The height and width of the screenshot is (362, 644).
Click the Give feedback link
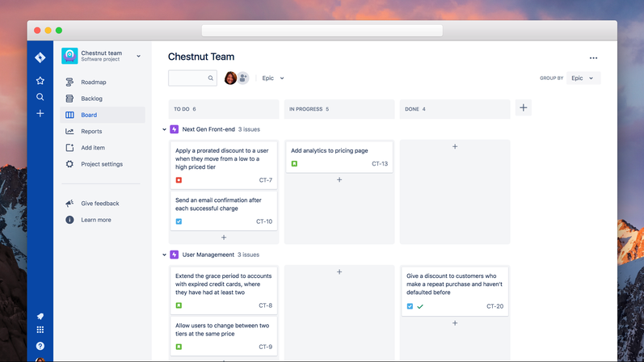click(x=100, y=204)
